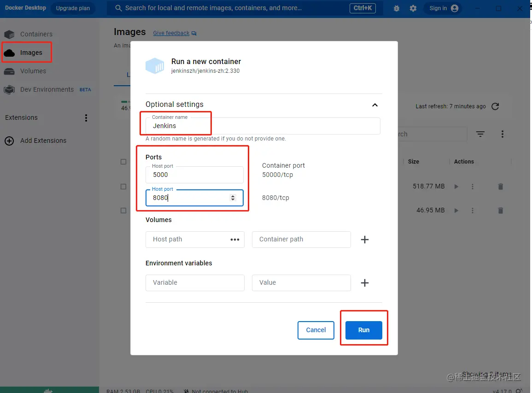
Task: Add environment variable with plus icon
Action: [365, 283]
